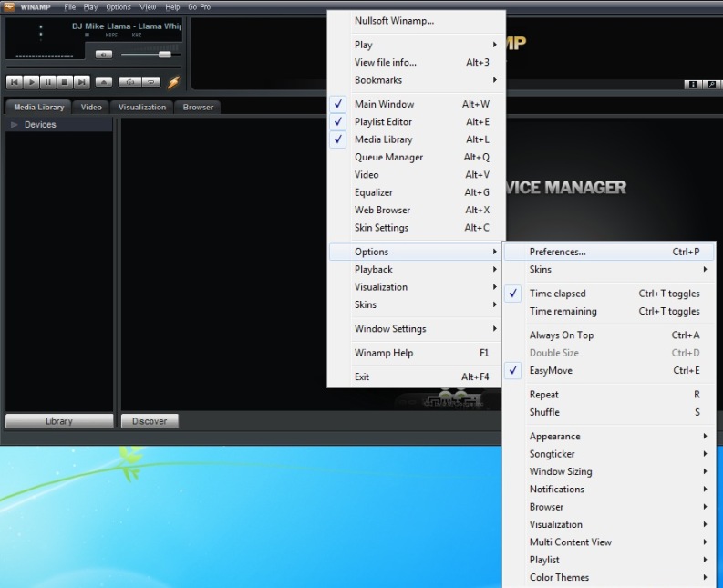
Task: Expand Skins in the Options submenu
Action: (609, 269)
